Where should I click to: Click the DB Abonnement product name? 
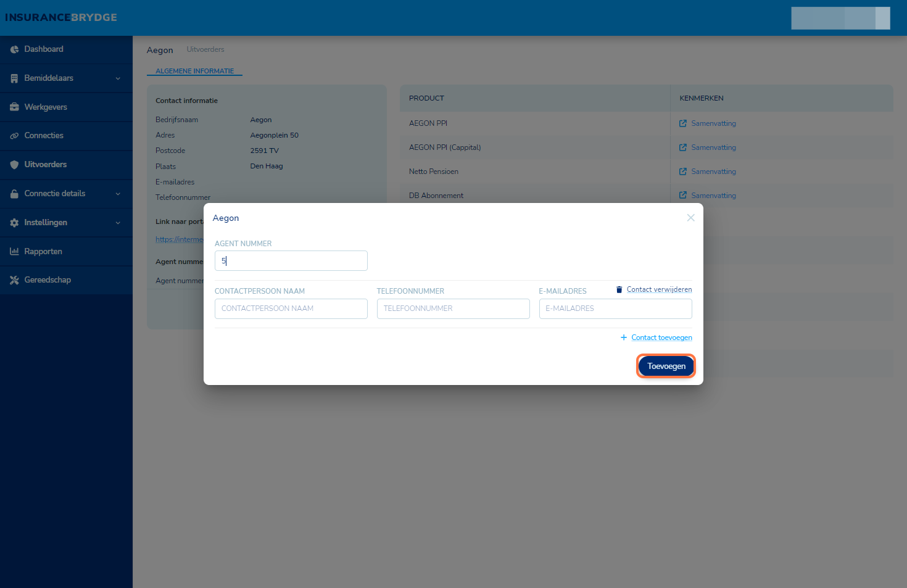(436, 196)
